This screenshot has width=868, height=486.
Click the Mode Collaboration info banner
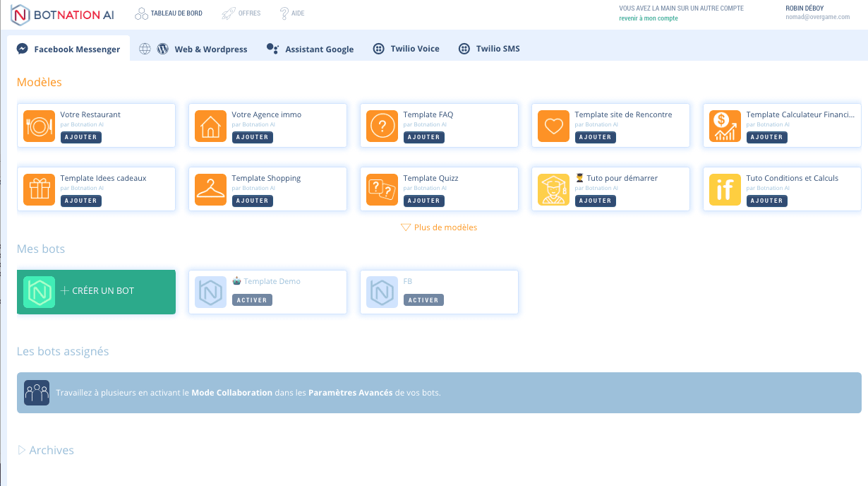[x=439, y=393]
